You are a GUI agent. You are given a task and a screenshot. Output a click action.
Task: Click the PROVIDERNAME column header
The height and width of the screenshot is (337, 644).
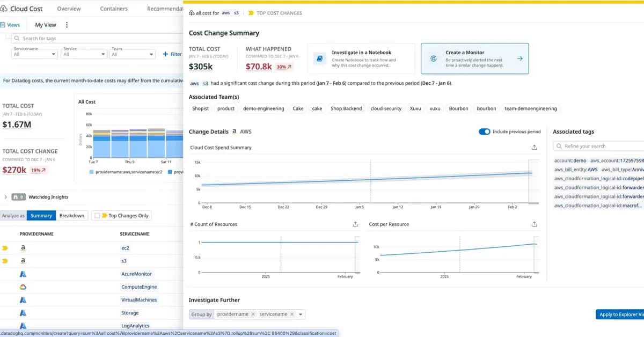[x=36, y=234]
